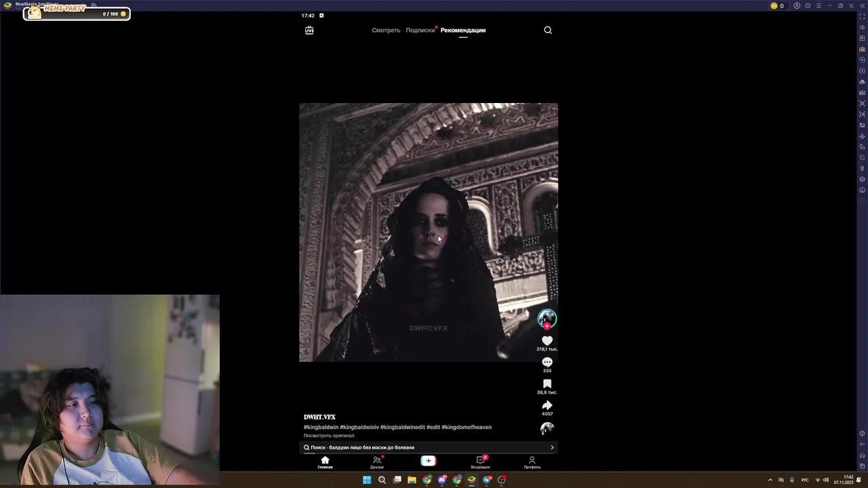
Task: Open the Профиль profile tab
Action: 532,462
